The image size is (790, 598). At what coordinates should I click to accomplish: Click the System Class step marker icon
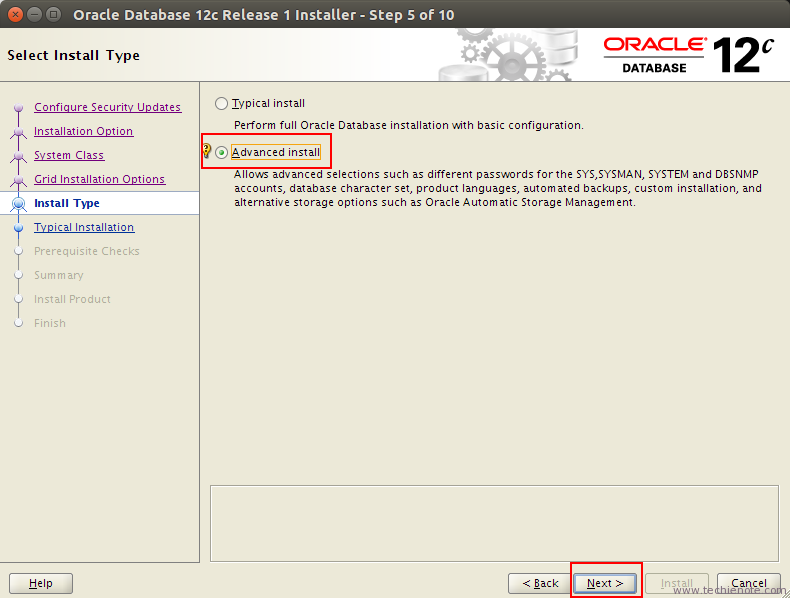[19, 156]
